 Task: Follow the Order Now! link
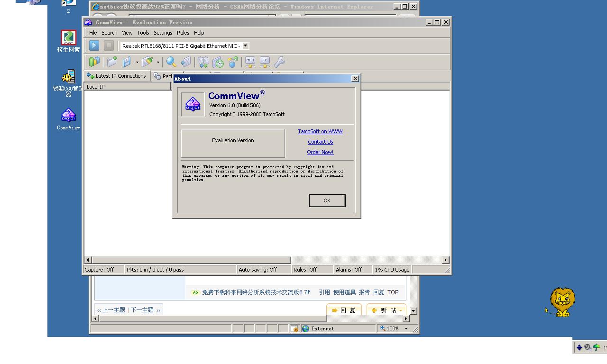point(320,152)
